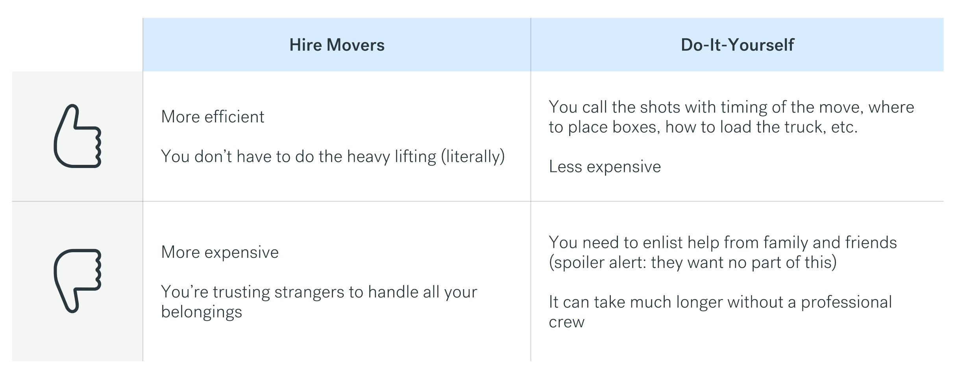980x384 pixels.
Task: Click the thumbs up icon
Action: coord(78,136)
